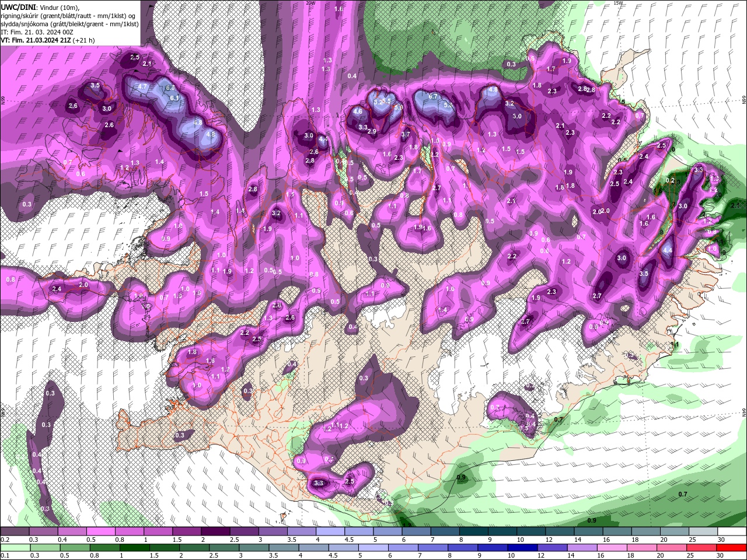Click the 1–1.5 darkest green swatch, lower legend
Image resolution: width=747 pixels, height=560 pixels.
point(134,548)
